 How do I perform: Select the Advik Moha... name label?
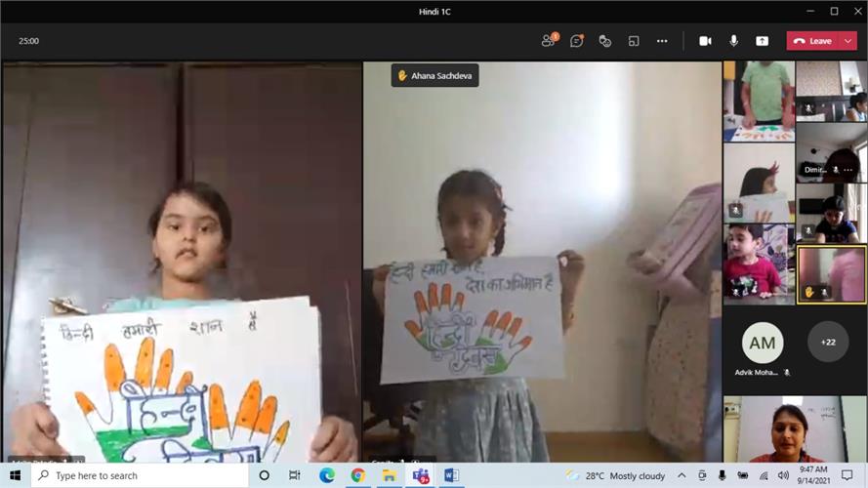[756, 373]
